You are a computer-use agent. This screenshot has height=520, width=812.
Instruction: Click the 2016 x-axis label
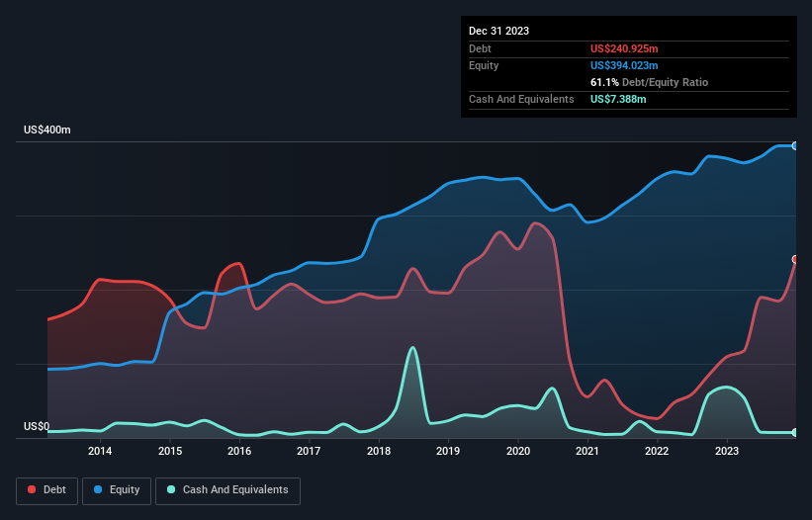(x=239, y=451)
